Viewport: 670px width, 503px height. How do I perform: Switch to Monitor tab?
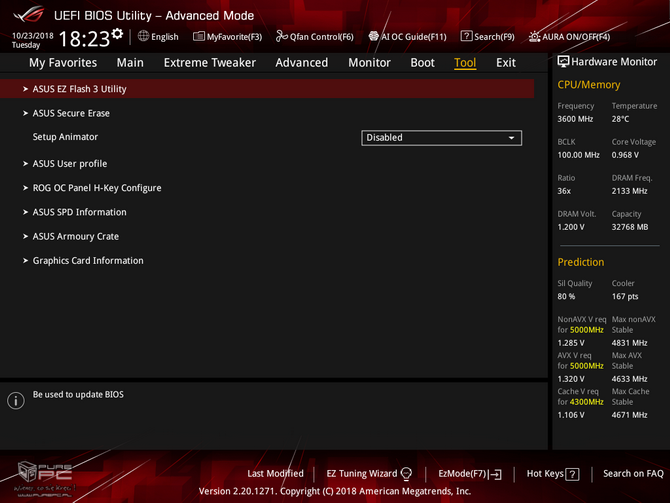pos(369,63)
